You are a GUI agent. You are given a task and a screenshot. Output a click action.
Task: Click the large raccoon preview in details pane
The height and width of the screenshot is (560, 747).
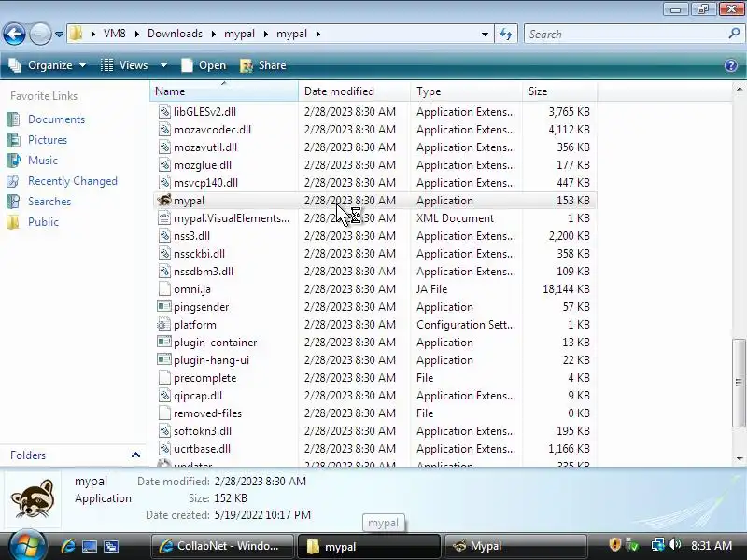(x=33, y=498)
